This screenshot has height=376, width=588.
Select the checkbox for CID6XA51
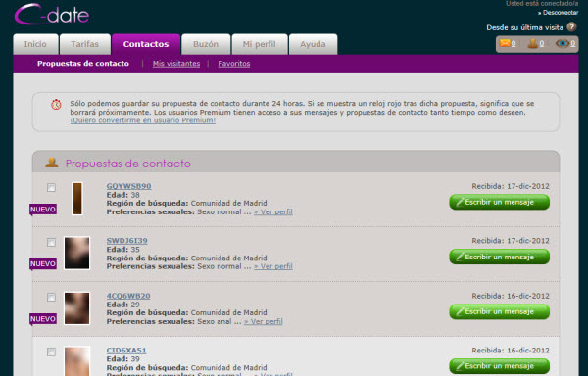pos(51,352)
